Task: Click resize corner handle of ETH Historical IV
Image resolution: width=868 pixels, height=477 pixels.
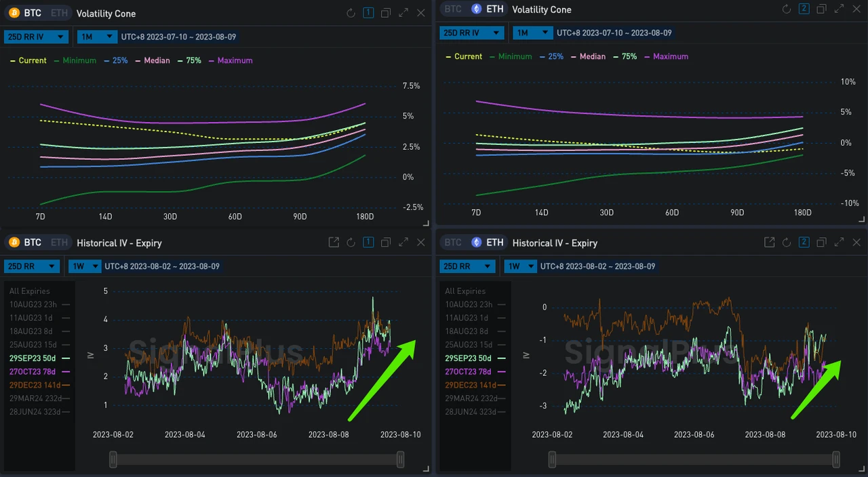Action: pyautogui.click(x=862, y=468)
